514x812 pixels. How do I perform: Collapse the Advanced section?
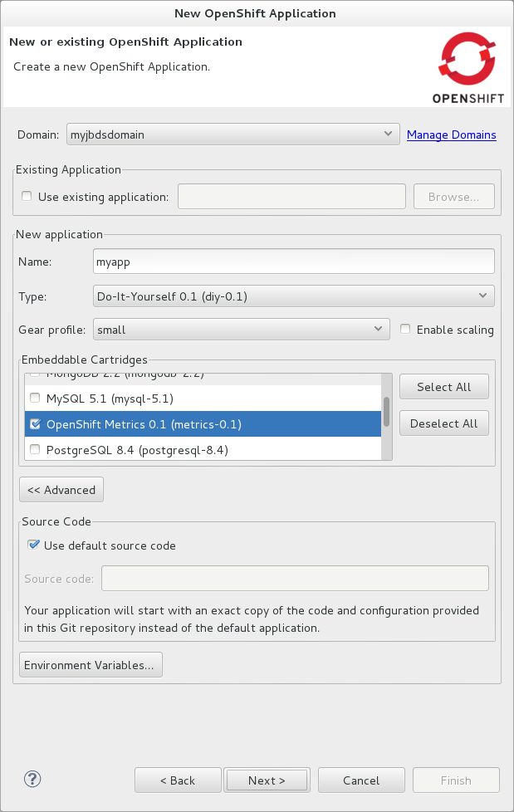(x=61, y=490)
